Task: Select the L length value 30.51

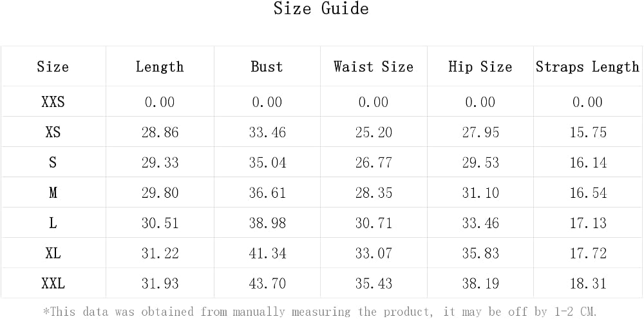Action: pyautogui.click(x=160, y=223)
